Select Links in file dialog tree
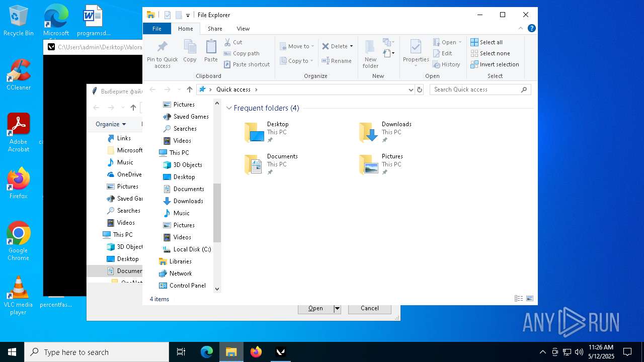Screen dimensions: 644x362 [x=119, y=138]
